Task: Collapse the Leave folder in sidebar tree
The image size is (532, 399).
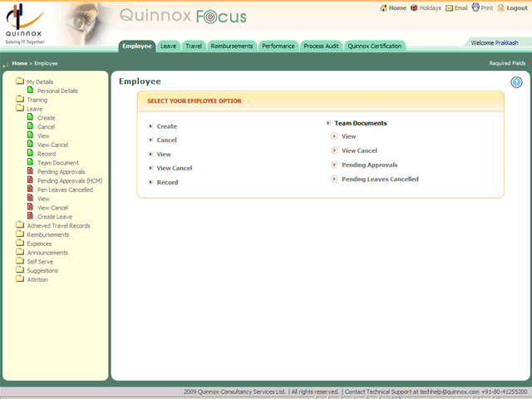Action: click(20, 109)
